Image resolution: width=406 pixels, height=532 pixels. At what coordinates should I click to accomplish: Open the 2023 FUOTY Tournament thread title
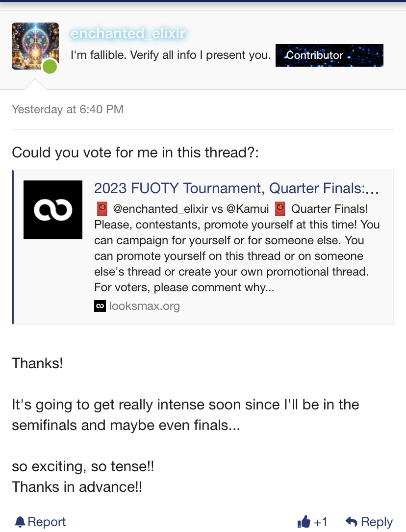click(236, 188)
